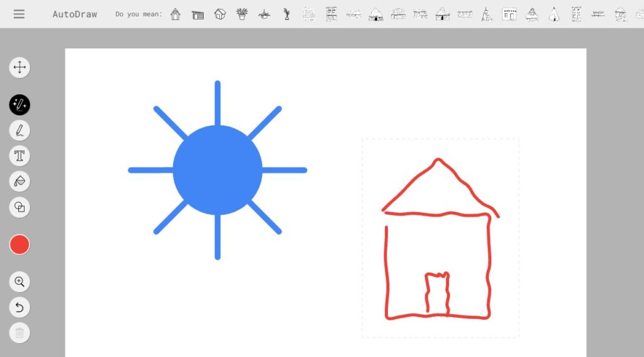Choose the Select move tool
Image resolution: width=644 pixels, height=357 pixels.
click(x=19, y=67)
